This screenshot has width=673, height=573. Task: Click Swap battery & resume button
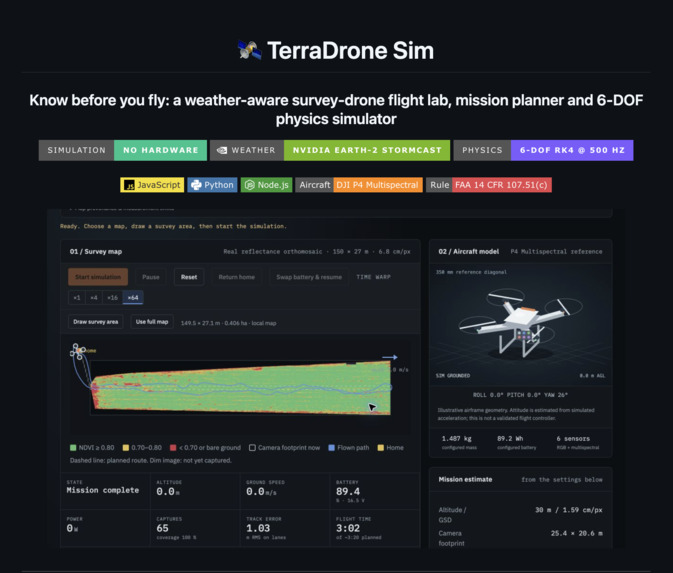pos(309,277)
